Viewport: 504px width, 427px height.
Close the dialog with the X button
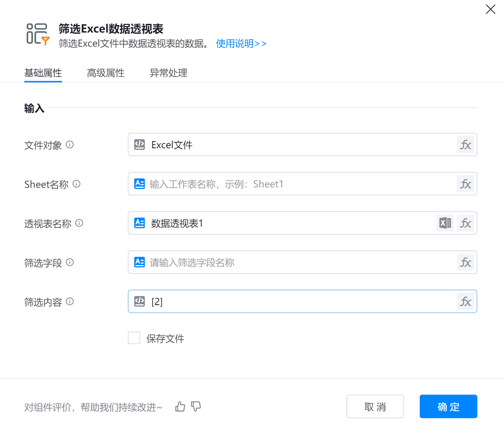point(490,9)
